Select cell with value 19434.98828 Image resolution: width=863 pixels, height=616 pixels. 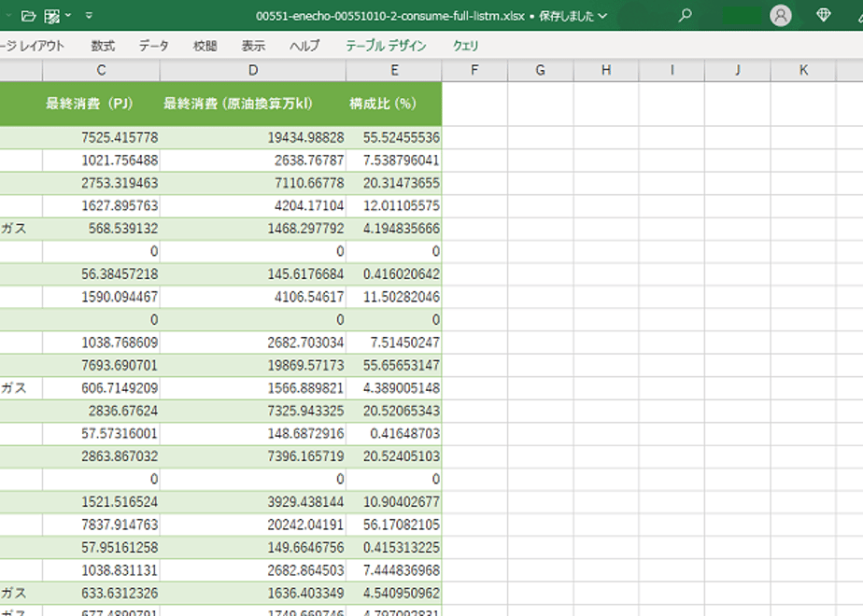point(252,137)
